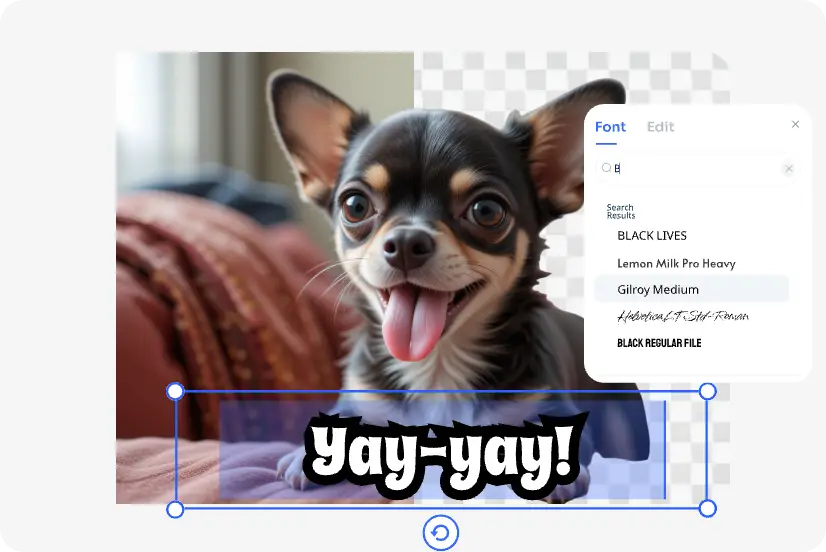Screen dimensions: 826x552
Task: Choose the BLACK LIVES font
Action: pyautogui.click(x=652, y=236)
